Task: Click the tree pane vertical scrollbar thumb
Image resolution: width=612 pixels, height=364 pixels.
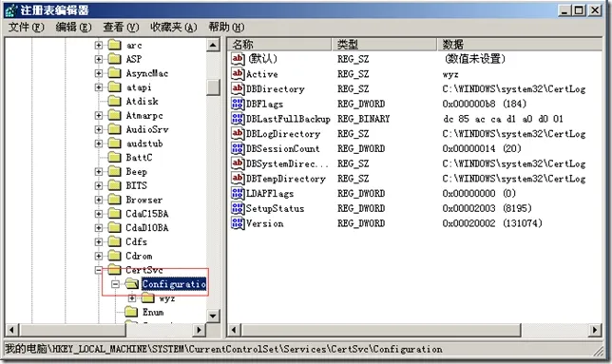Action: (213, 87)
